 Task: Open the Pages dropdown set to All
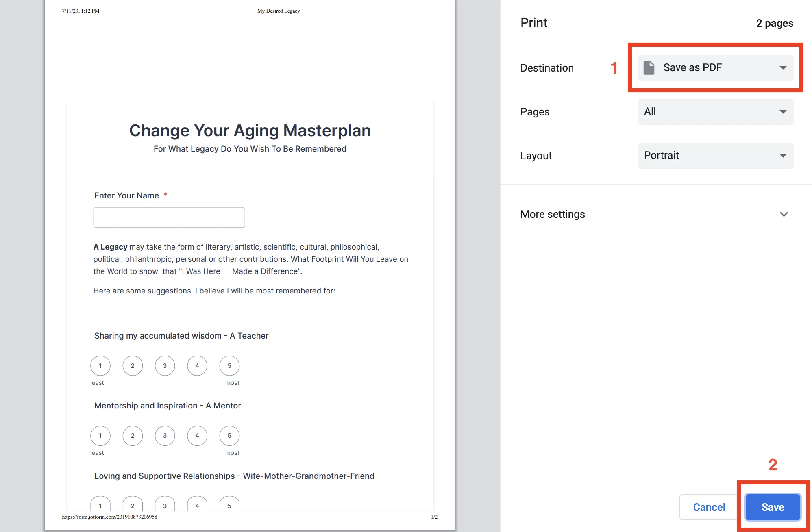tap(715, 111)
